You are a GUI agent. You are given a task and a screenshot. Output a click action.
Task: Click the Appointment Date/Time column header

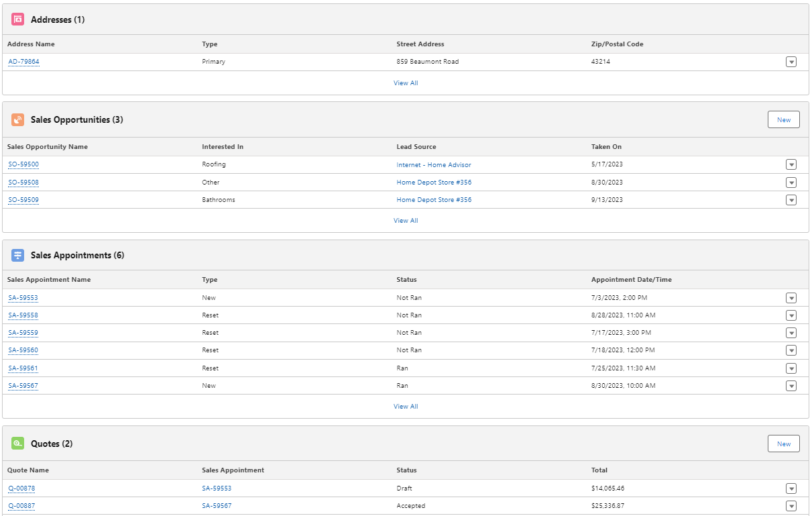[632, 279]
